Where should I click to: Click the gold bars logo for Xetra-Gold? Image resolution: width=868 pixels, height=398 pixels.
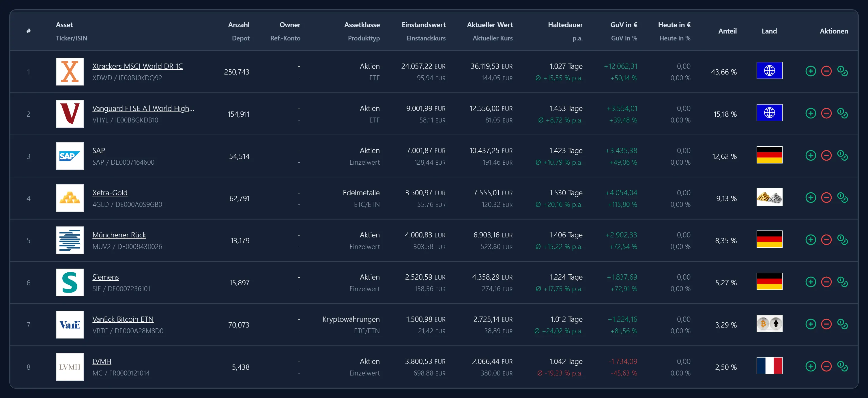[70, 198]
